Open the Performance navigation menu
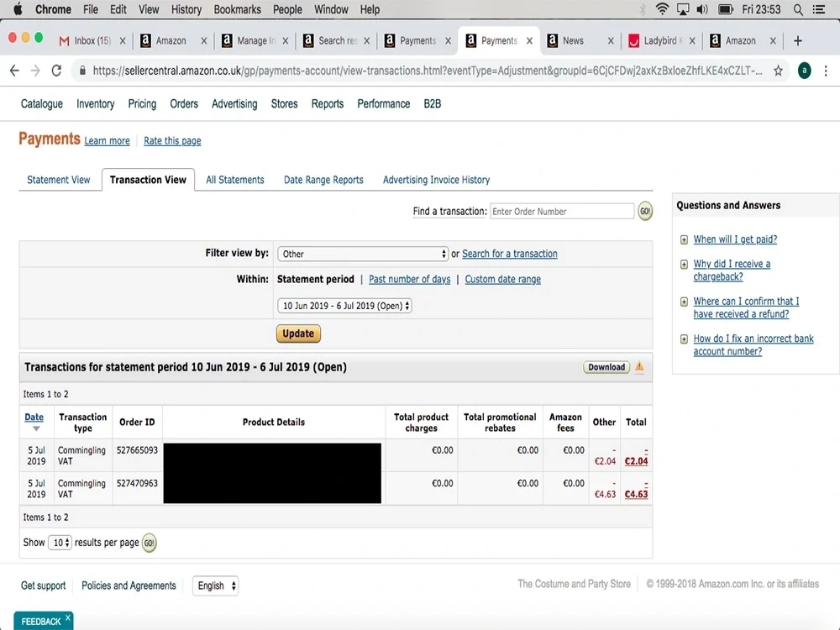840x630 pixels. point(384,104)
